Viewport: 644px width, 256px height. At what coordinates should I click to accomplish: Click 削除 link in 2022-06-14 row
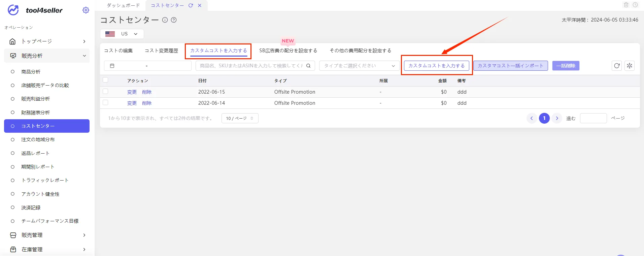click(x=147, y=103)
